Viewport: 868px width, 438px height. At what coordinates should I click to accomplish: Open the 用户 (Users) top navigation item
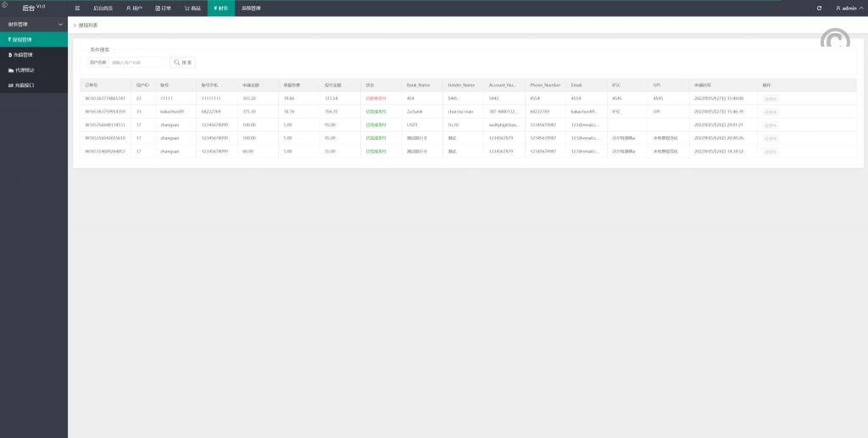(134, 8)
